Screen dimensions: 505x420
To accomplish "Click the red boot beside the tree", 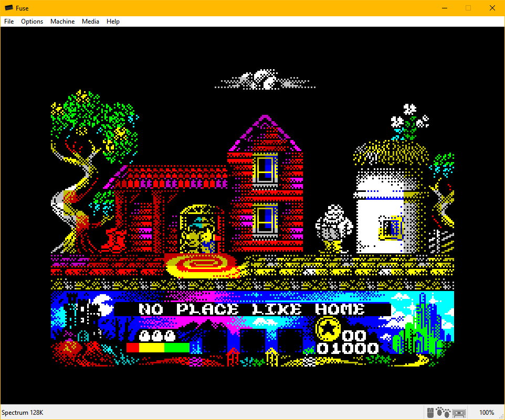I will click(113, 240).
